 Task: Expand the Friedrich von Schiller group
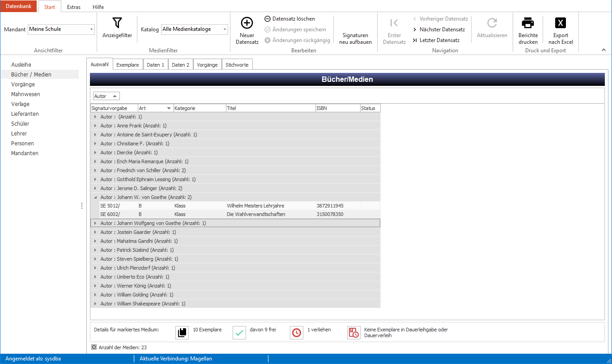click(x=95, y=170)
